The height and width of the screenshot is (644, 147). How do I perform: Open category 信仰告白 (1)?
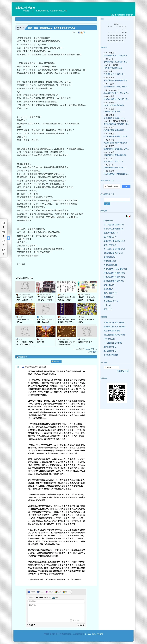point(108,221)
